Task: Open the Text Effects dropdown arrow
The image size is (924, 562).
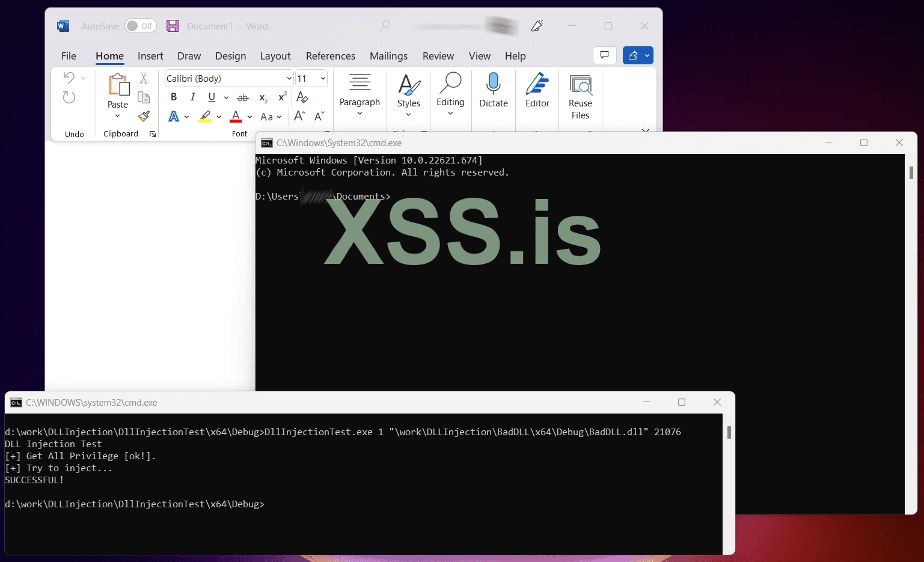Action: pyautogui.click(x=187, y=117)
